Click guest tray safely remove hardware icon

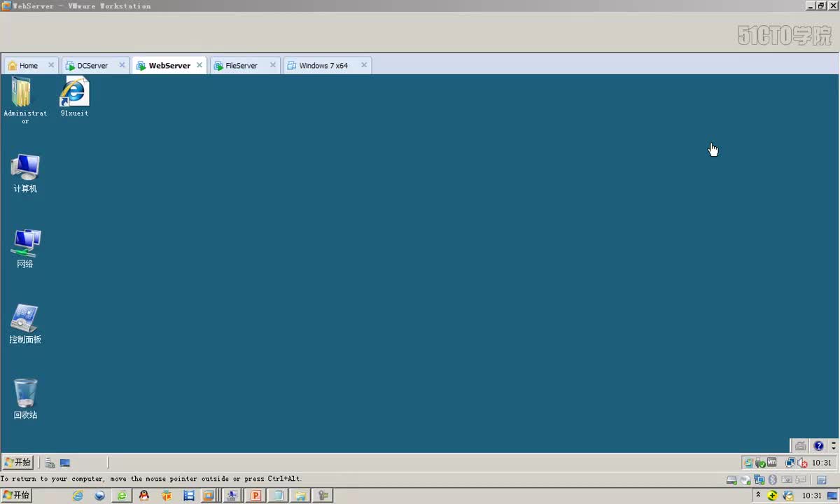[760, 463]
